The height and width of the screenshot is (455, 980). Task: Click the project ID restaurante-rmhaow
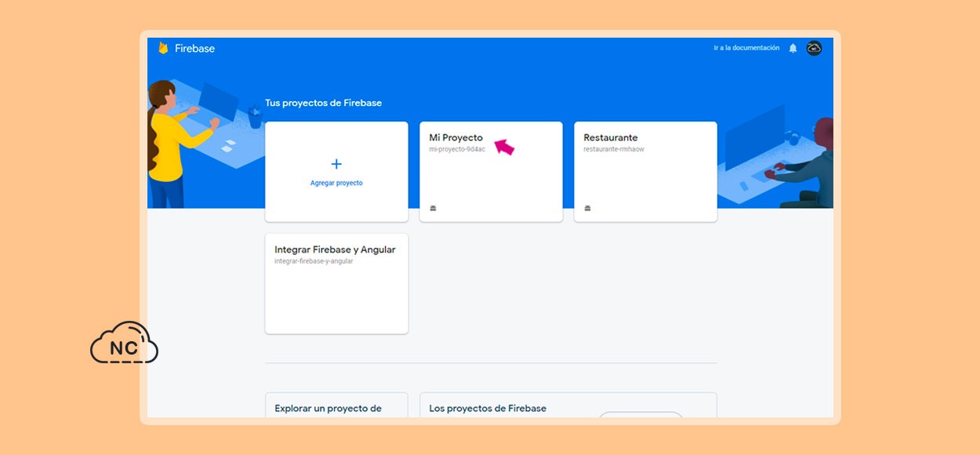point(614,149)
